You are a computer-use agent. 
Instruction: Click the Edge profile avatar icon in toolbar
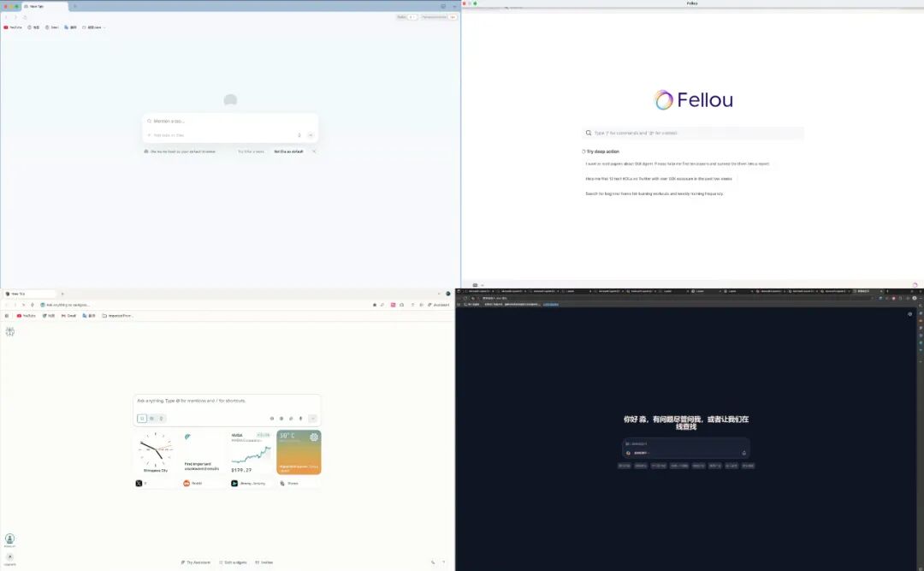pos(915,298)
